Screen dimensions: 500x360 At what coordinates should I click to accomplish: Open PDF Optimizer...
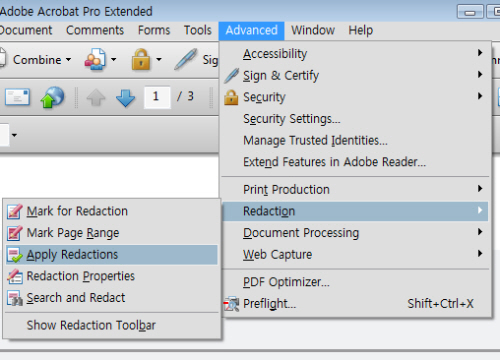355,282
